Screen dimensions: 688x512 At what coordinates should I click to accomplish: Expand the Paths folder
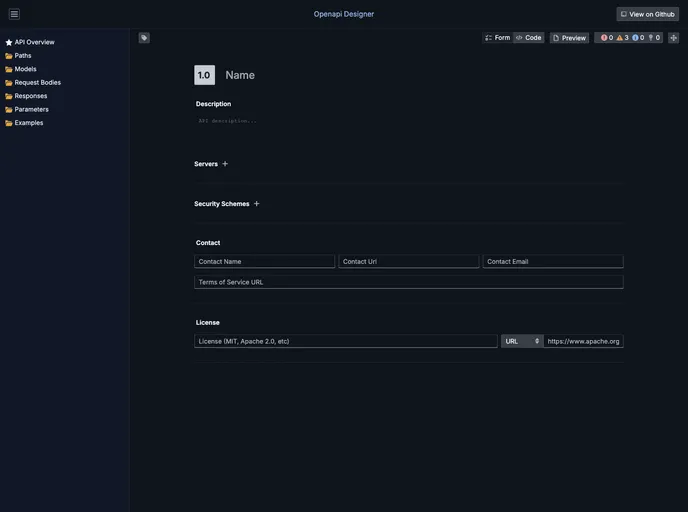(18, 56)
